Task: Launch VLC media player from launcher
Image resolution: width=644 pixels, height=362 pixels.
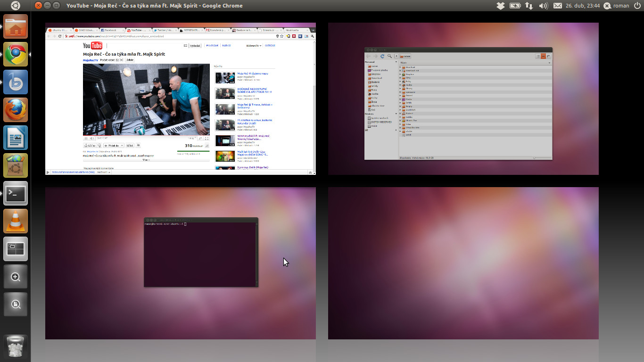Action: (16, 221)
